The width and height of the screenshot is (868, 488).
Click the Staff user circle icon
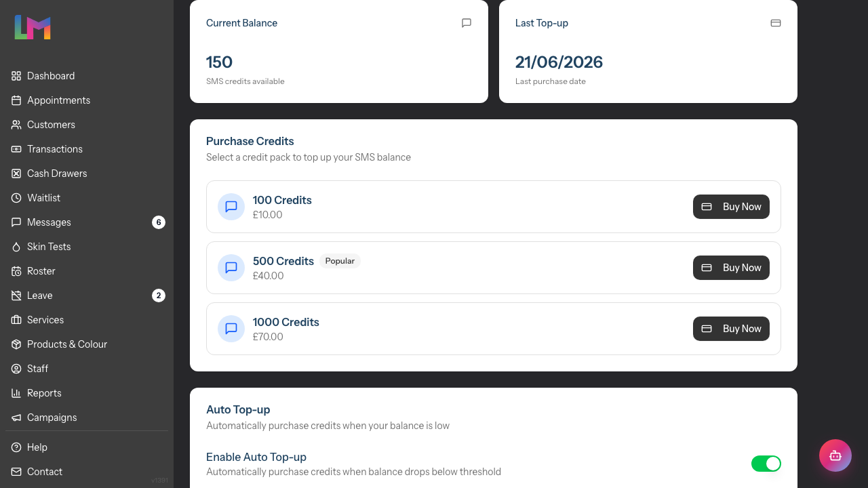pyautogui.click(x=16, y=369)
